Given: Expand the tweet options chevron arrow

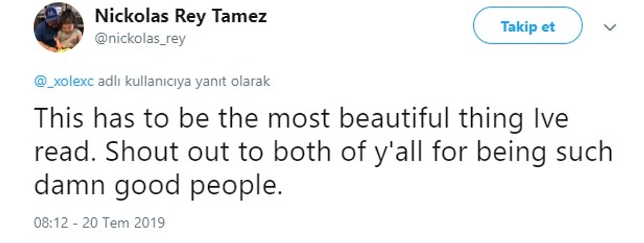Looking at the screenshot, I should point(610,28).
